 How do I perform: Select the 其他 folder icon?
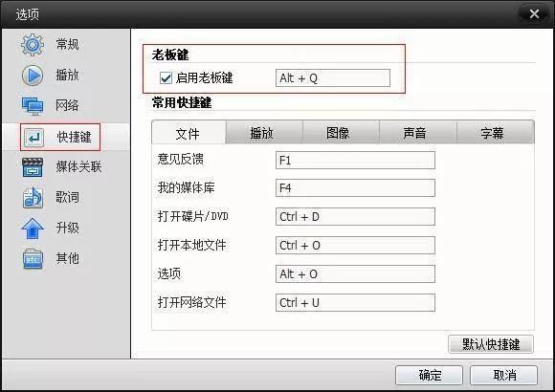point(33,259)
